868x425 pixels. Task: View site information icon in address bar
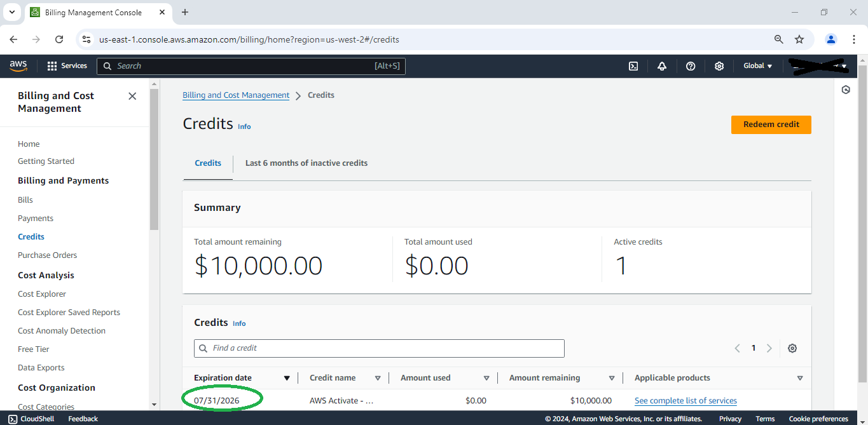click(x=87, y=39)
